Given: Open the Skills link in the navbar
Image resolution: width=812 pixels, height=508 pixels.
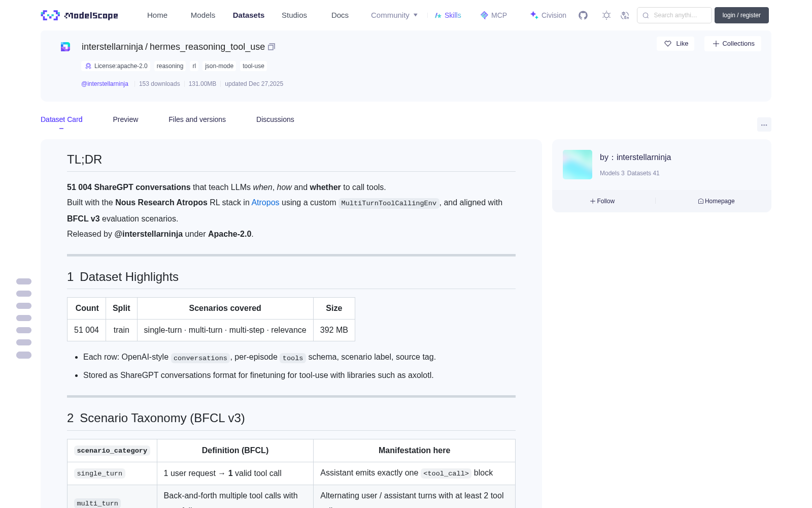Looking at the screenshot, I should (x=448, y=15).
